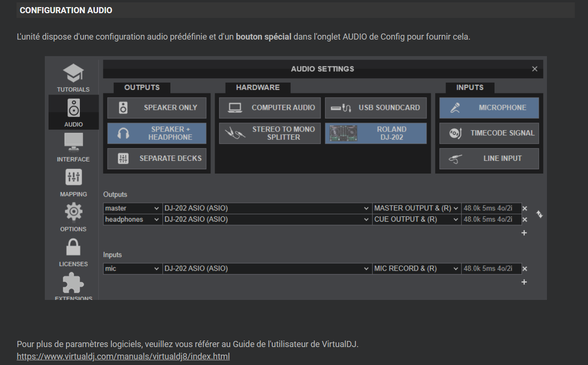Expand the mic row DJ-202 ASIO device dropdown

pyautogui.click(x=267, y=269)
